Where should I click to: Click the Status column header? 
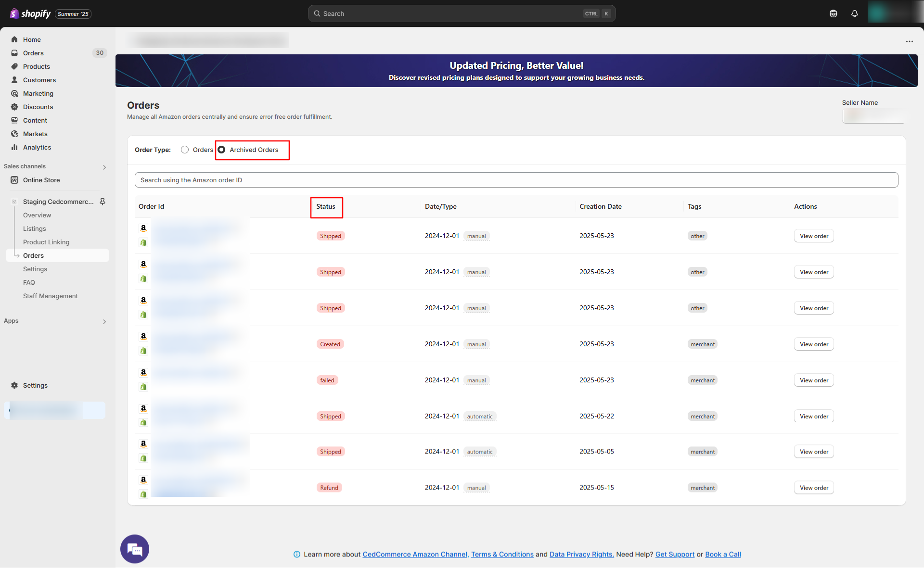point(326,206)
